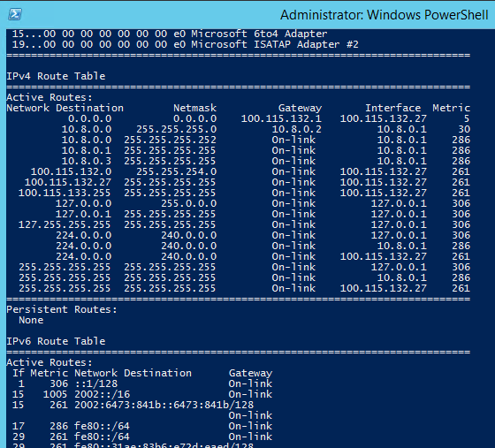Click the 'Administrator: Windows PowerShell' window title
Image resolution: width=495 pixels, height=448 pixels.
385,15
